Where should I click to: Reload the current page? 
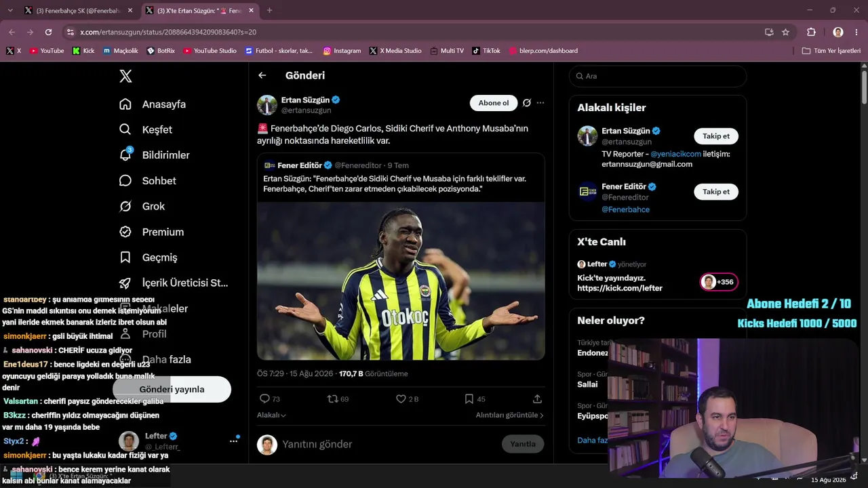point(48,32)
